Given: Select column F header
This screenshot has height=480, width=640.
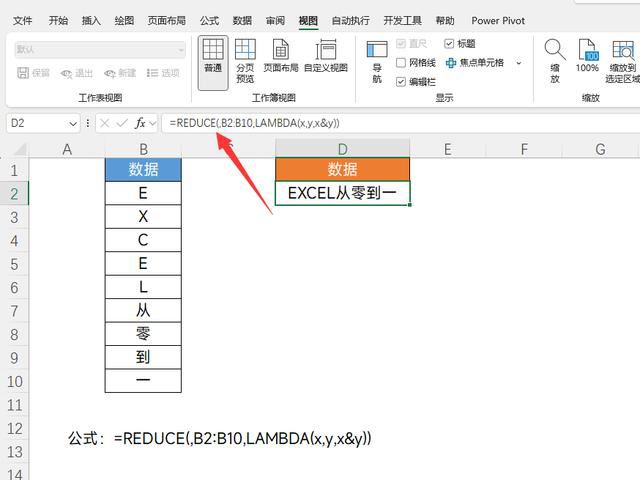Looking at the screenshot, I should pos(524,149).
